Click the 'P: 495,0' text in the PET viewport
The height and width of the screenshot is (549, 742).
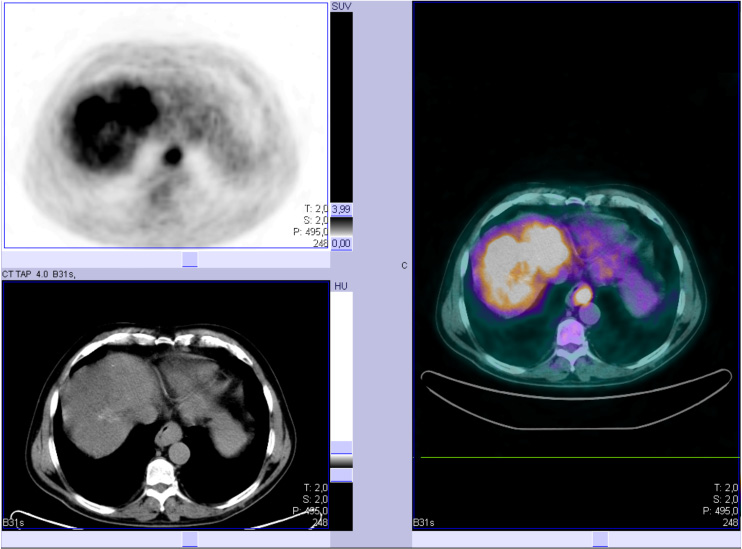coord(310,232)
